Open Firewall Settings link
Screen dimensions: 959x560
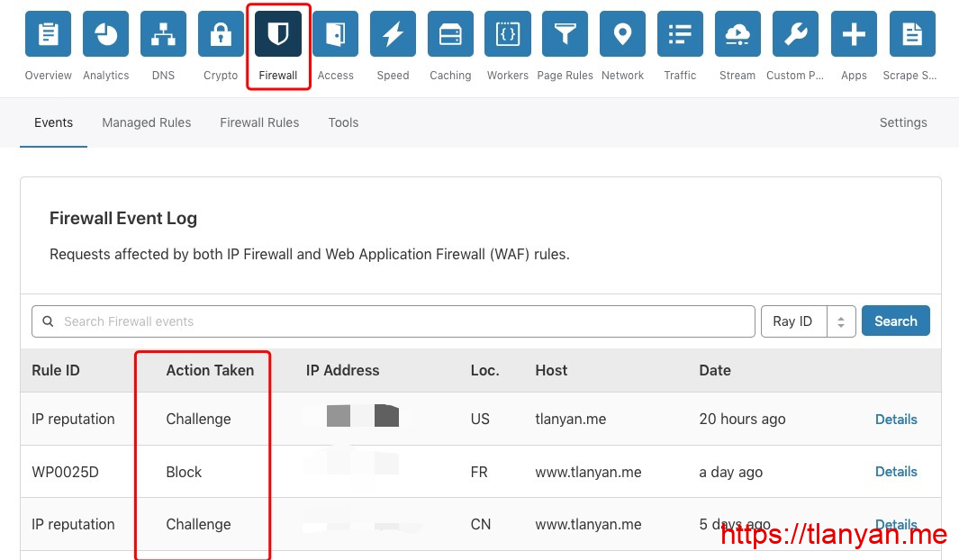pos(902,122)
